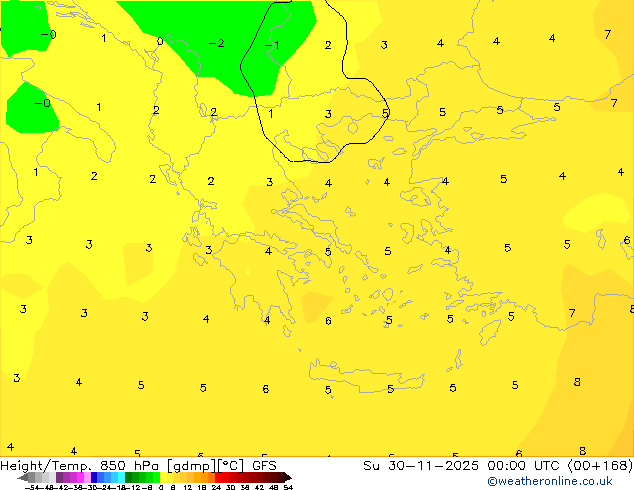634x490 pixels.
Task: Click the legend label 24
Action: [x=216, y=488]
